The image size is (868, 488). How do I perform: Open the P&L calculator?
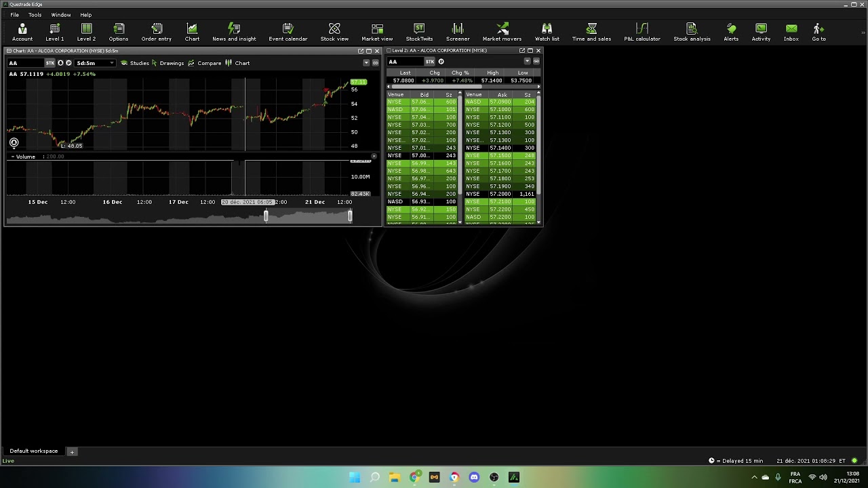click(642, 32)
